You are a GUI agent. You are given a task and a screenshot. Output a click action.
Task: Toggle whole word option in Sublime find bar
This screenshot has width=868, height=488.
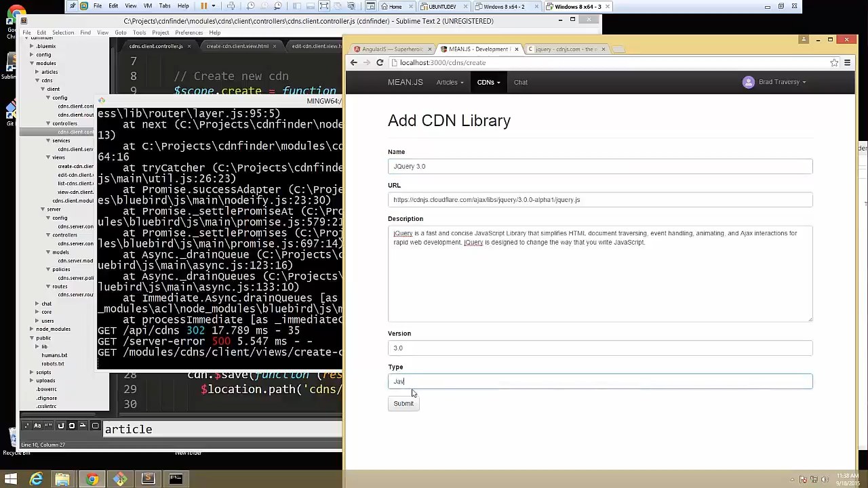[48, 426]
